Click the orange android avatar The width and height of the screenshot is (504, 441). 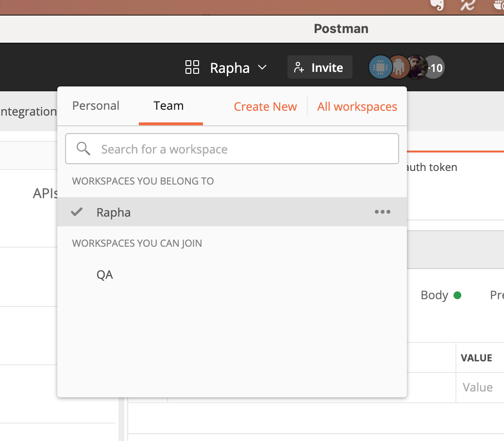(x=398, y=68)
